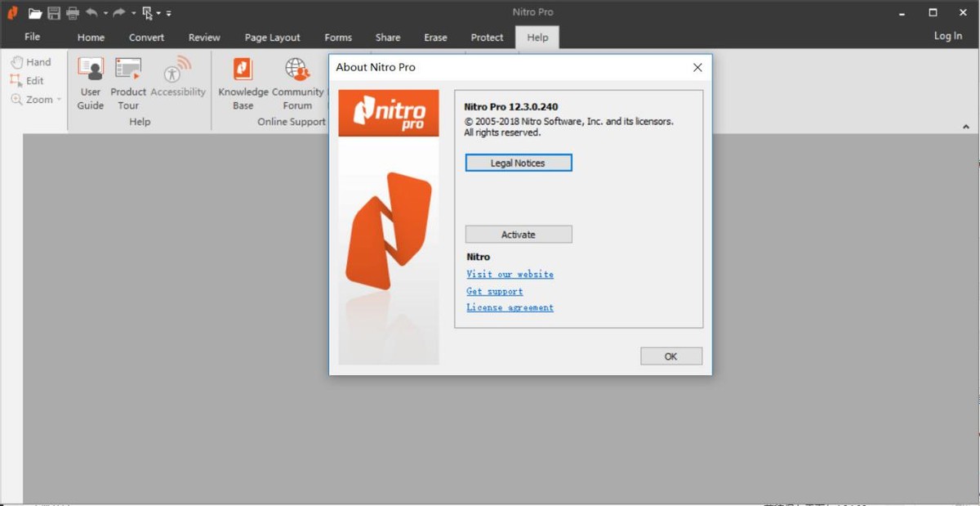Screen dimensions: 980x506
Task: Open the Community Forum
Action: 297,83
